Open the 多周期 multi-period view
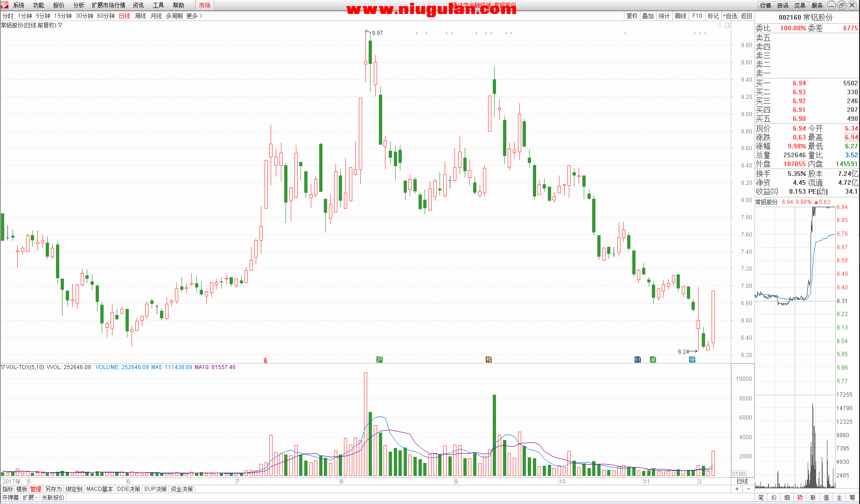This screenshot has width=860, height=504. [174, 16]
